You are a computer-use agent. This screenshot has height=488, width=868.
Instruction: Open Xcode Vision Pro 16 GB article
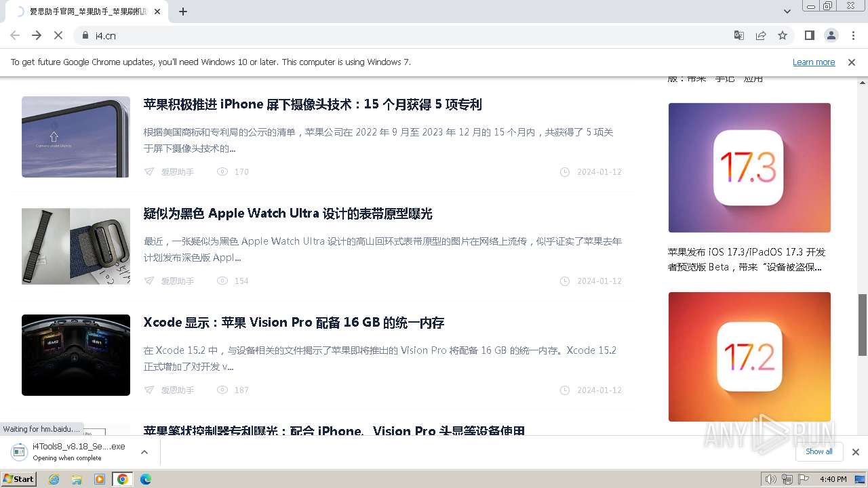tap(294, 323)
